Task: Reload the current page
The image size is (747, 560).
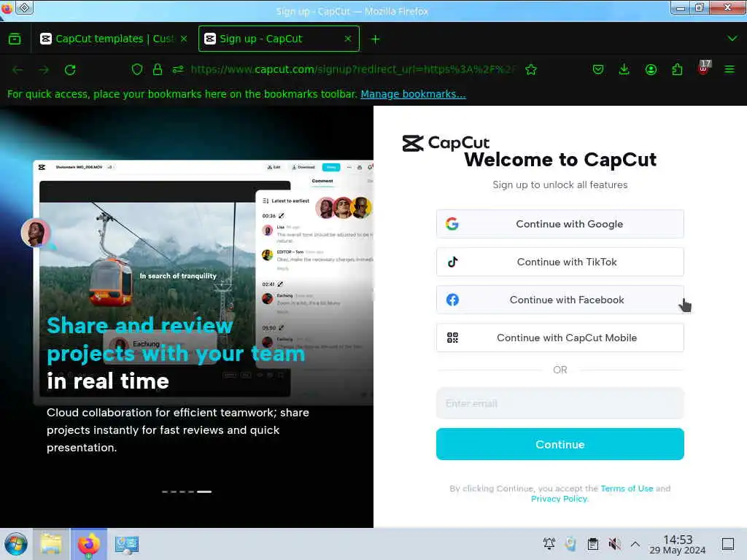Action: point(70,69)
